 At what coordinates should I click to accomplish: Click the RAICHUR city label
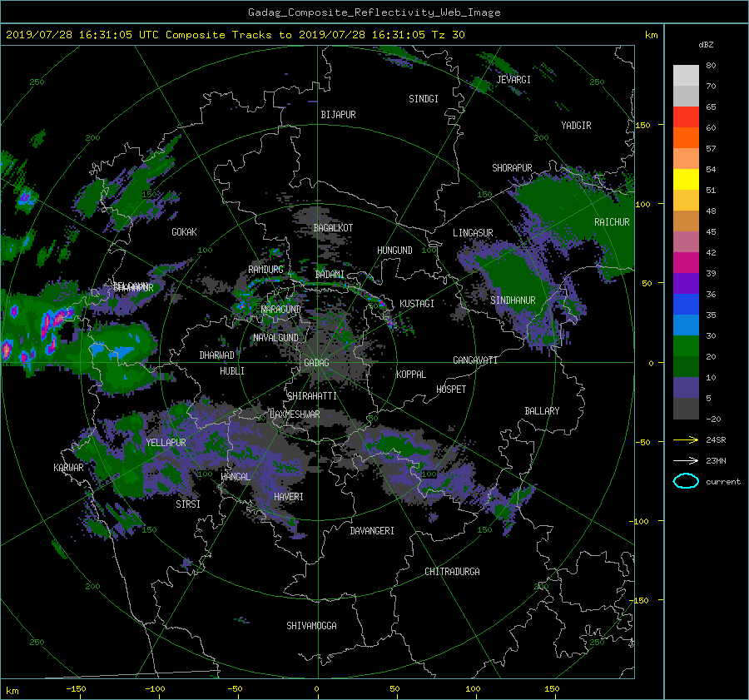[612, 222]
